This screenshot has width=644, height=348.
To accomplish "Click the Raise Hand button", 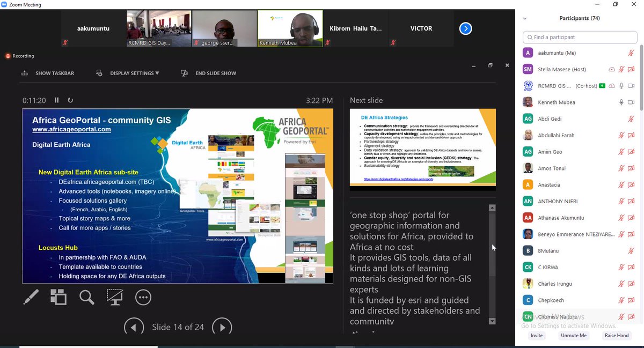I will [x=617, y=336].
